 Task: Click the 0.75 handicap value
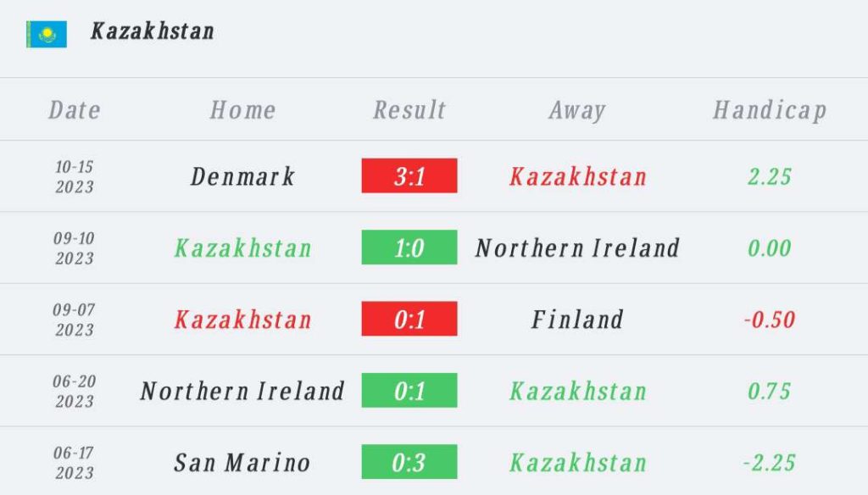(770, 391)
